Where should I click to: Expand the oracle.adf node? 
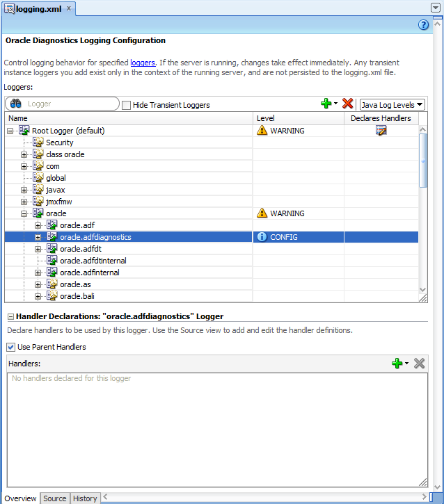point(38,226)
